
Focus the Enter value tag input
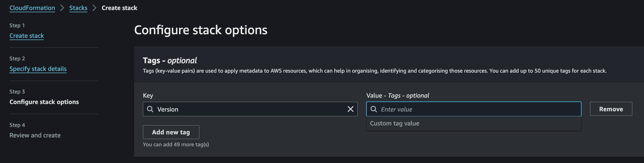(x=474, y=109)
